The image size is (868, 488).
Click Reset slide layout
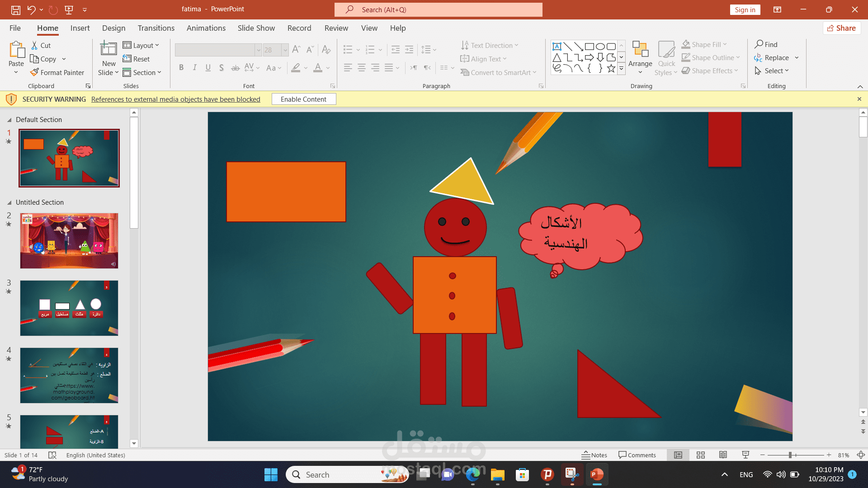click(x=136, y=59)
